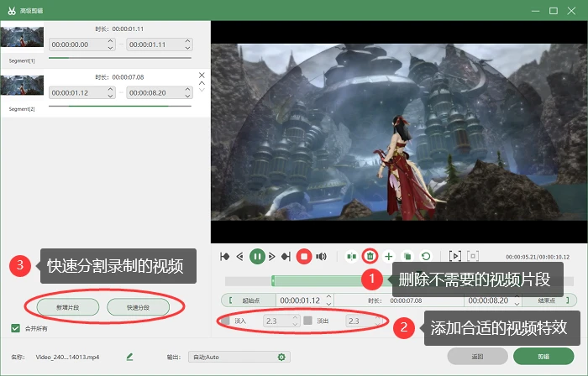Edit the file name with the pencil icon
This screenshot has width=588, height=376.
[x=129, y=357]
